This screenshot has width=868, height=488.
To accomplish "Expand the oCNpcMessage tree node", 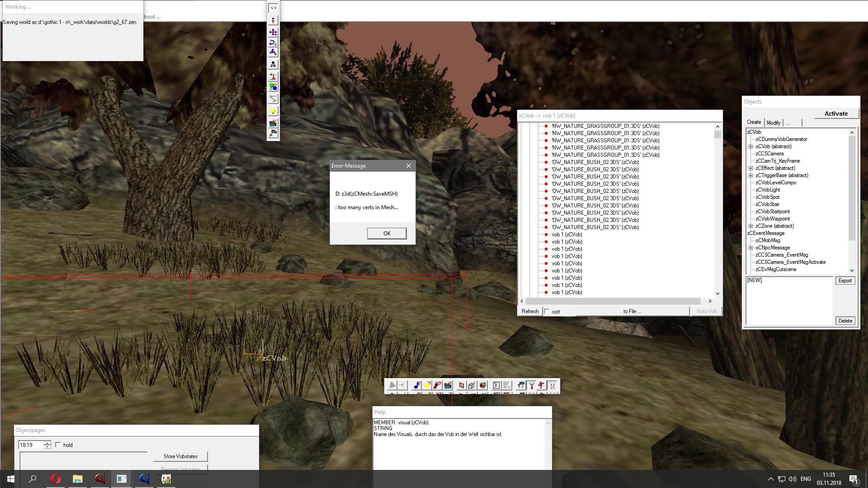I will point(750,248).
